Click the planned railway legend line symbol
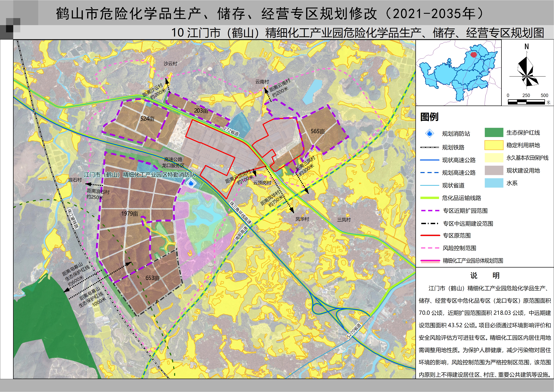Viewport: 554px width, 392px height. (430, 147)
